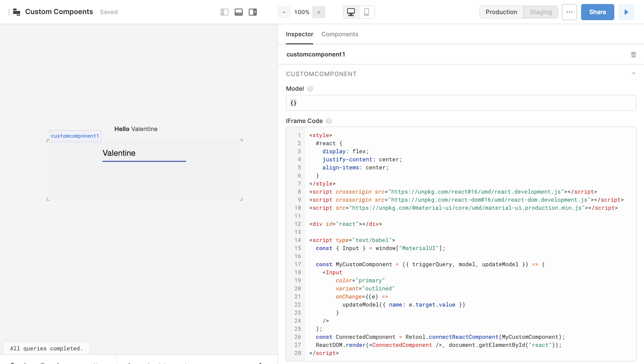Image resolution: width=644 pixels, height=364 pixels.
Task: Toggle the bottom panel layout icon
Action: click(x=238, y=12)
